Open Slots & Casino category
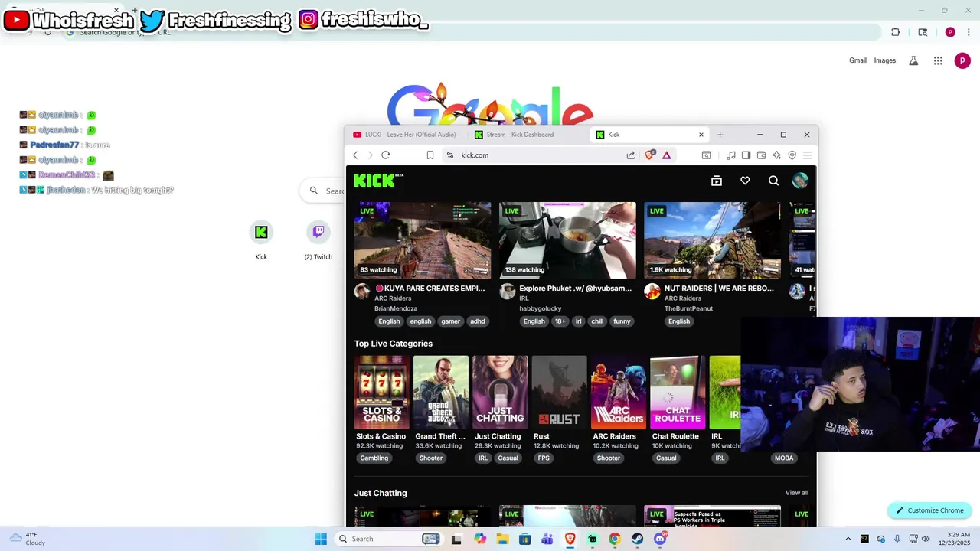 [x=381, y=392]
